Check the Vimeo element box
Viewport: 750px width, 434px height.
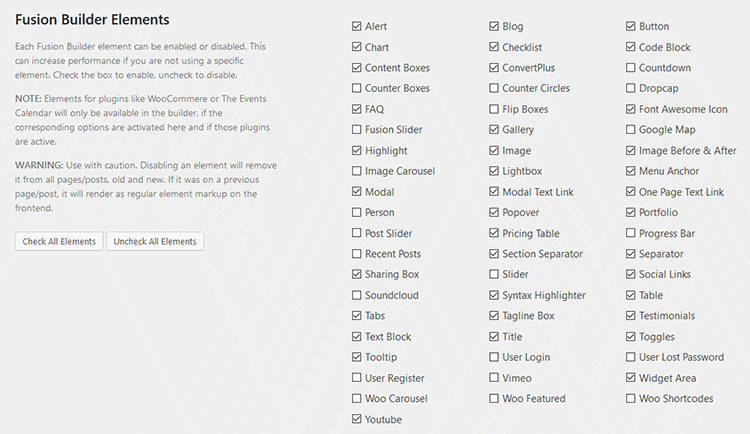(x=494, y=378)
